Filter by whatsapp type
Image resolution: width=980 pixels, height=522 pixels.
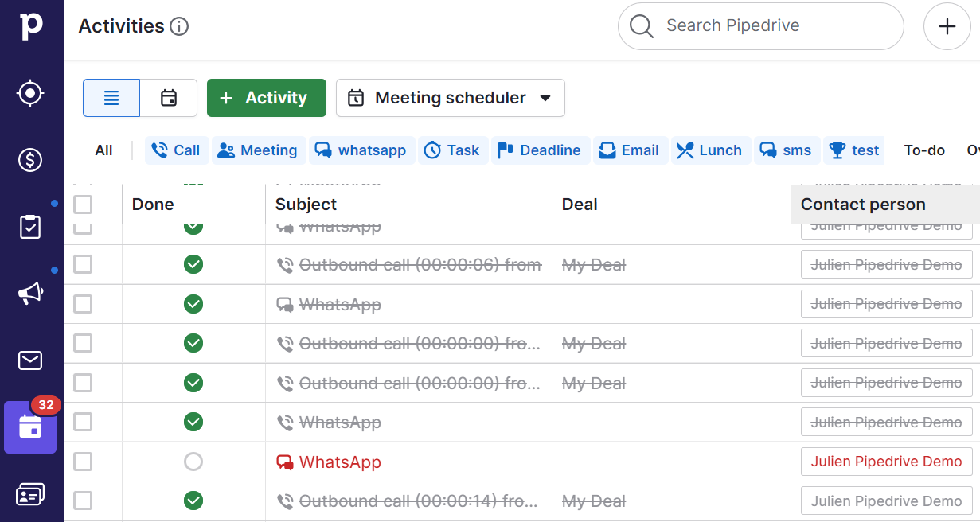[x=361, y=150]
